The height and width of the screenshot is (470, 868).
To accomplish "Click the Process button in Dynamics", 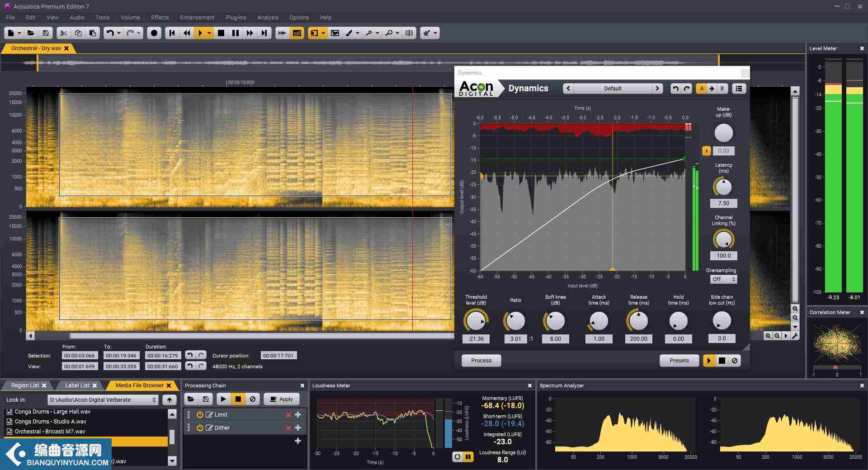I will coord(481,361).
